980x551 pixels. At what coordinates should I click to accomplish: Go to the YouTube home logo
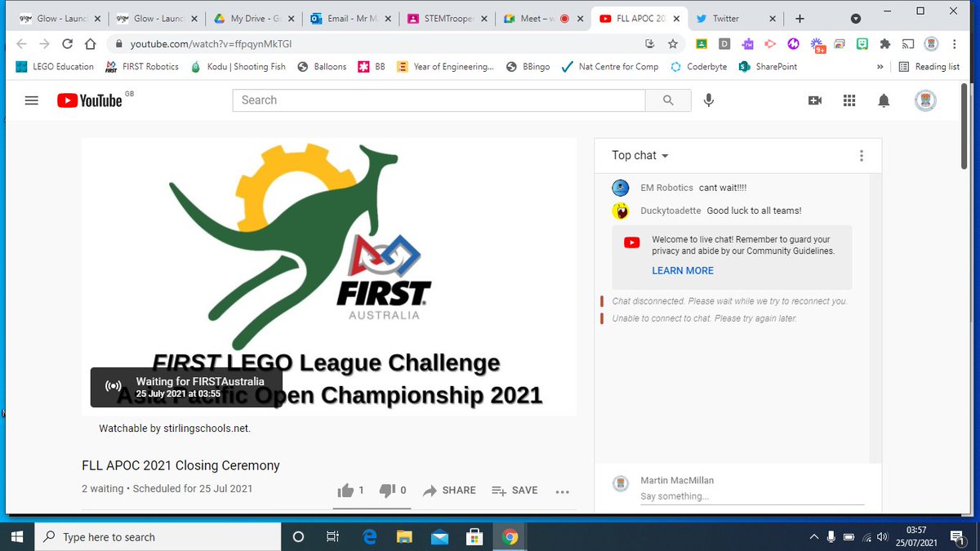90,100
